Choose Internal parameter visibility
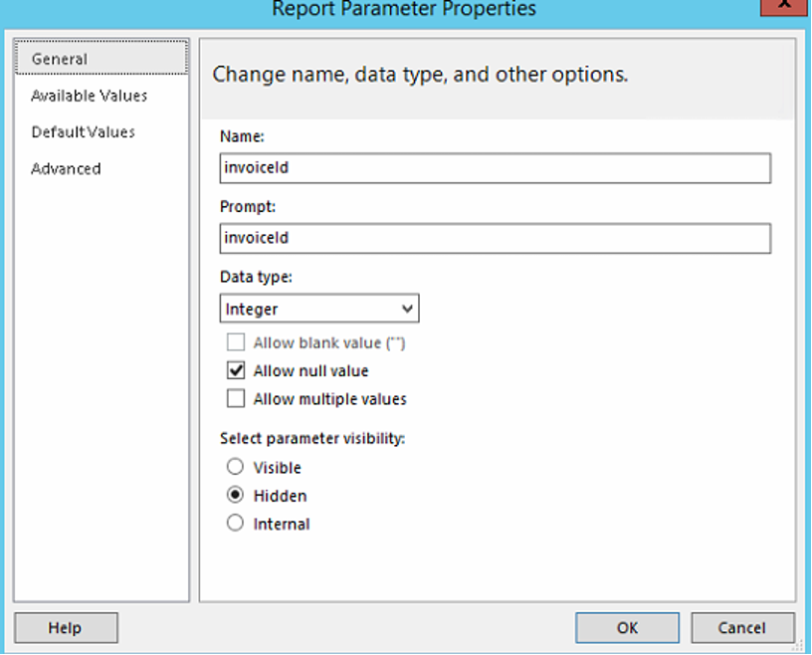The width and height of the screenshot is (812, 655). pyautogui.click(x=235, y=524)
